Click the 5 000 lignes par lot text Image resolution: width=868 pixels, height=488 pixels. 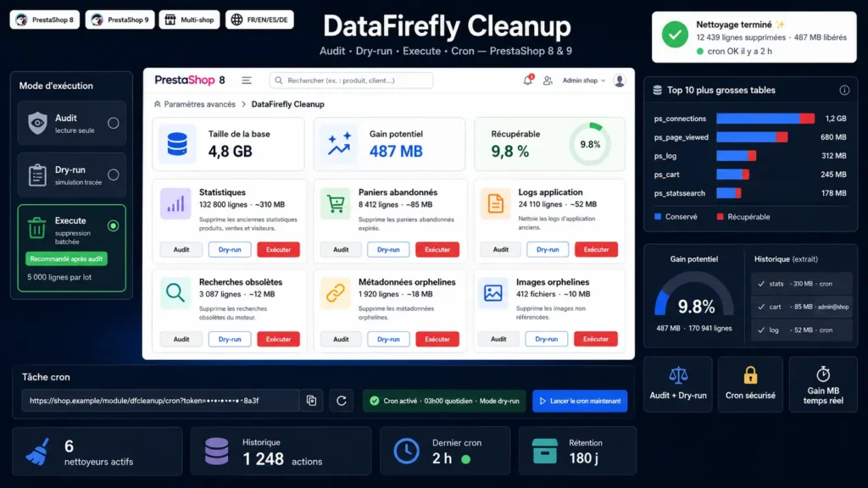59,277
